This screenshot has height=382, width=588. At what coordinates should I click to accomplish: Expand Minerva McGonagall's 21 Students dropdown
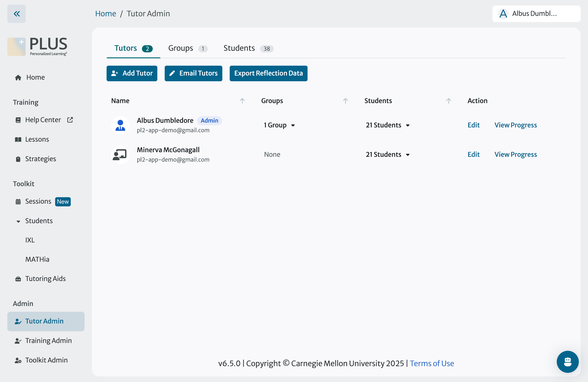coord(387,154)
